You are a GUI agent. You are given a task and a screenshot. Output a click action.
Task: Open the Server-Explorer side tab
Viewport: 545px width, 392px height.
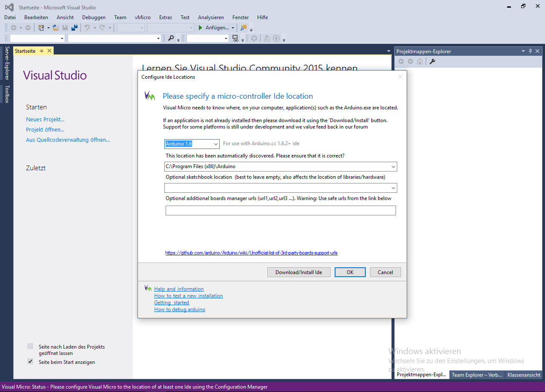[x=7, y=63]
